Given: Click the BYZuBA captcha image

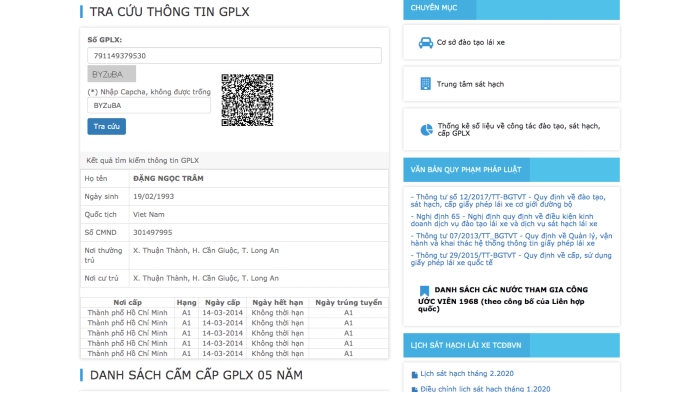Looking at the screenshot, I should coord(112,74).
